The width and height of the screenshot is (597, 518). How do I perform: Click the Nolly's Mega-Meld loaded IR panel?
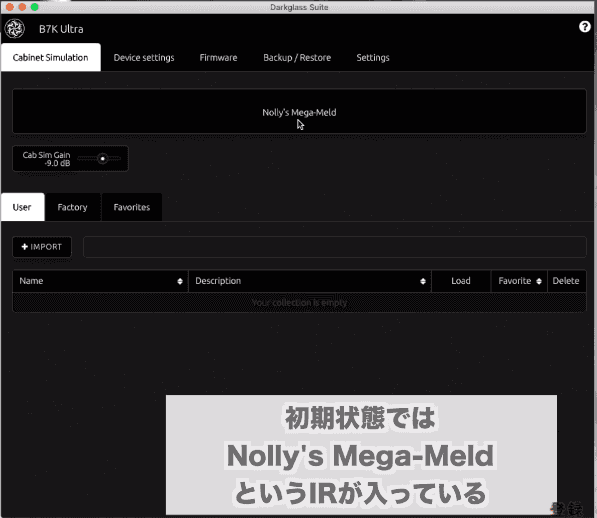pos(299,111)
